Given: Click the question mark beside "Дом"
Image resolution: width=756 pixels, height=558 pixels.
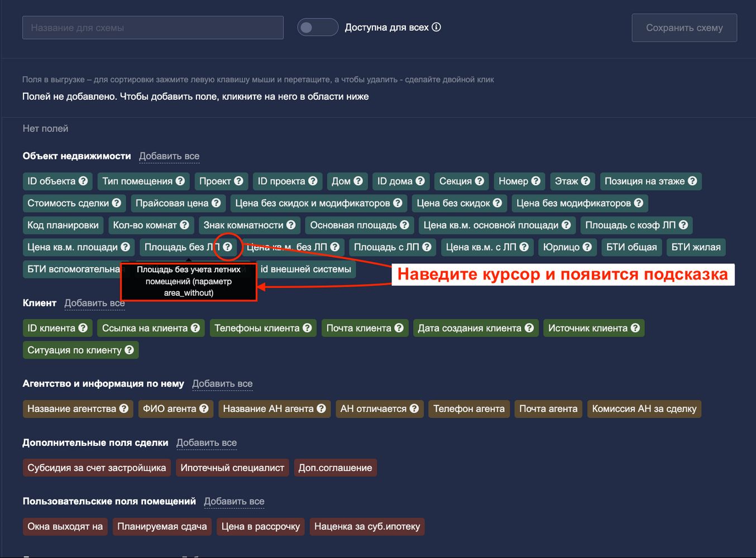Looking at the screenshot, I should coord(358,181).
